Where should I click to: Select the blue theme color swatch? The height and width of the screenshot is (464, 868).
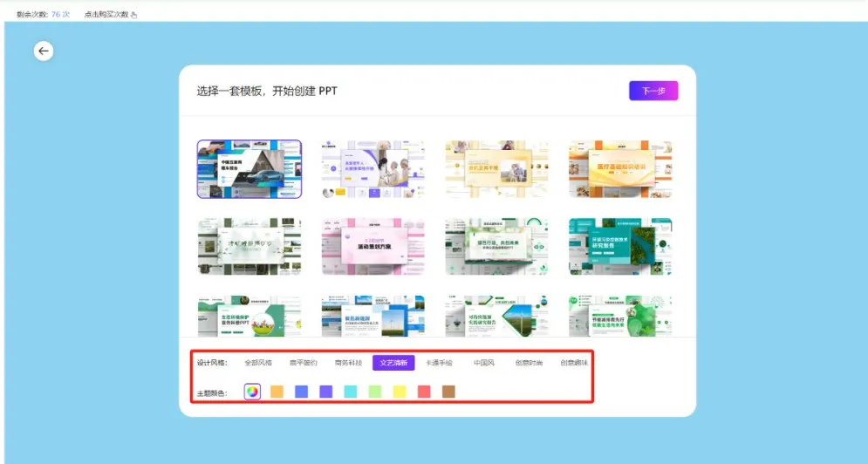point(302,392)
